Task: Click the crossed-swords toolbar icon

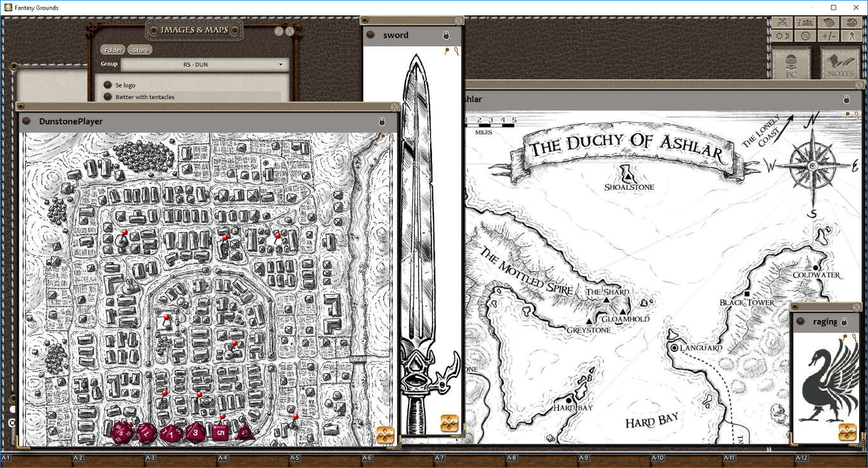Action: (782, 22)
